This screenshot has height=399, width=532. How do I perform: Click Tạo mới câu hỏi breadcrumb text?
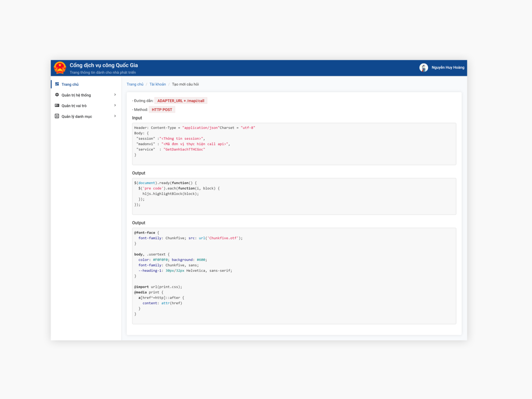click(x=185, y=84)
